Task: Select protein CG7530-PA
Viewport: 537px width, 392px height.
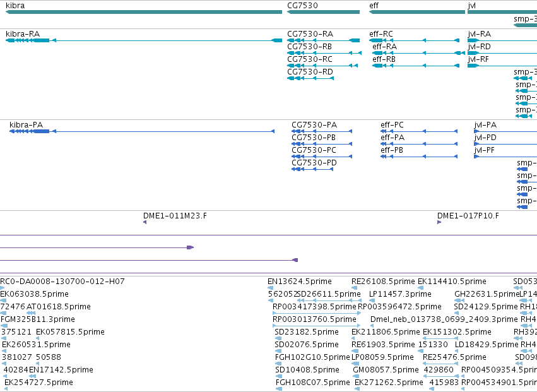Action: click(x=314, y=125)
